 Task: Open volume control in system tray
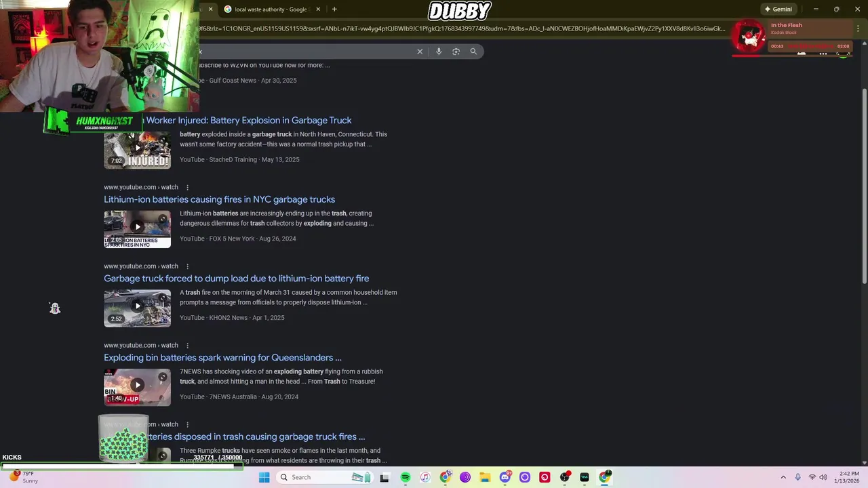(823, 477)
